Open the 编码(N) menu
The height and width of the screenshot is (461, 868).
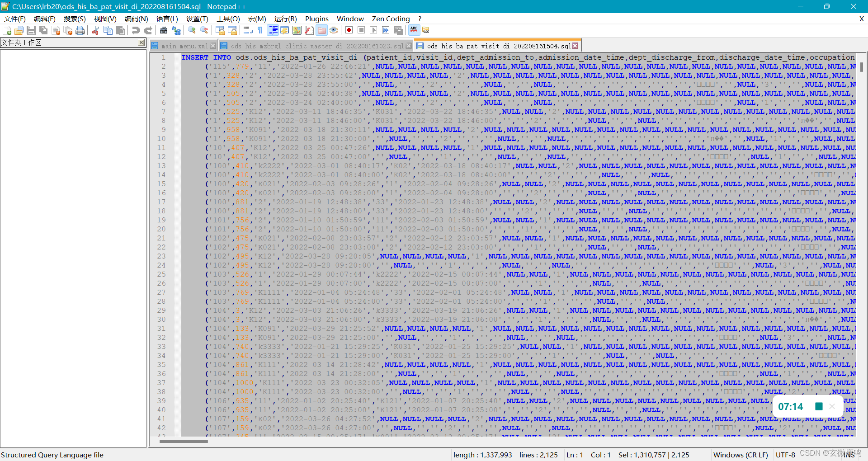[137, 19]
